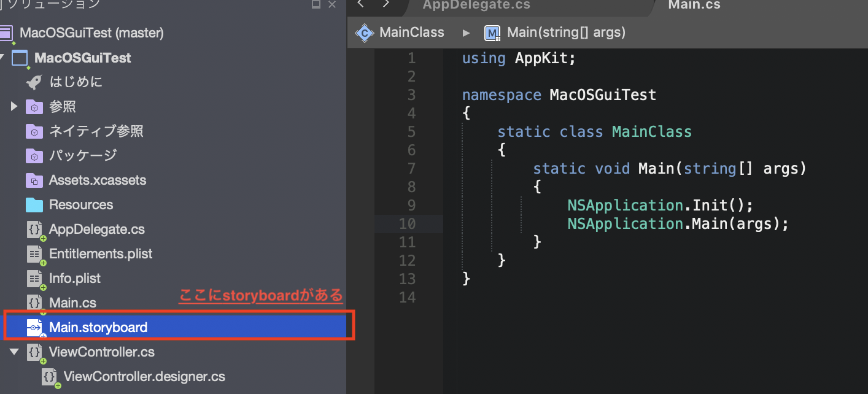Select the はじめに item
The image size is (868, 394).
point(76,82)
